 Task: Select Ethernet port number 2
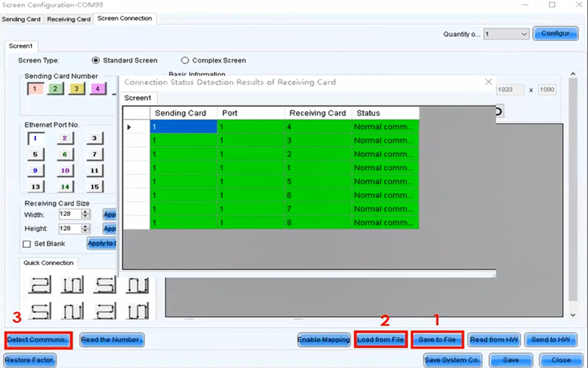[x=64, y=138]
